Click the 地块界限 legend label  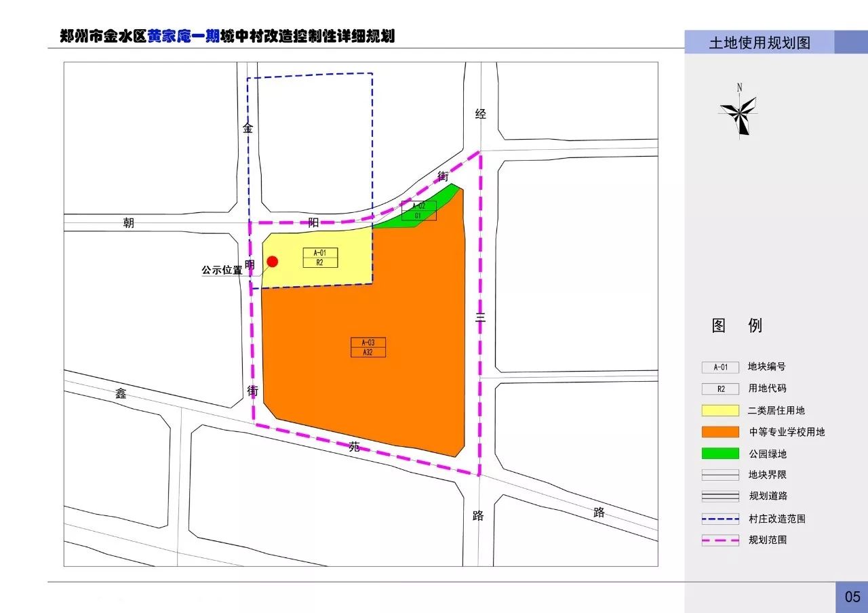coord(767,475)
